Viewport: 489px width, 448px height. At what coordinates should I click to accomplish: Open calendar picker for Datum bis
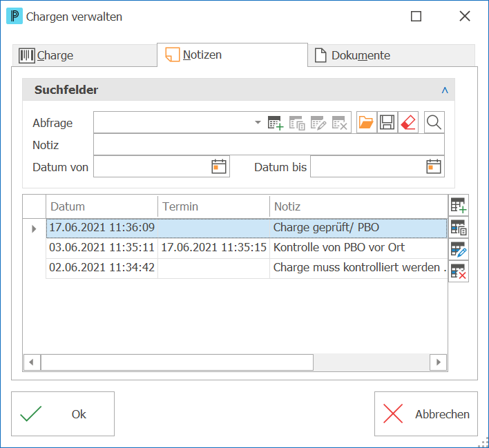(x=434, y=166)
